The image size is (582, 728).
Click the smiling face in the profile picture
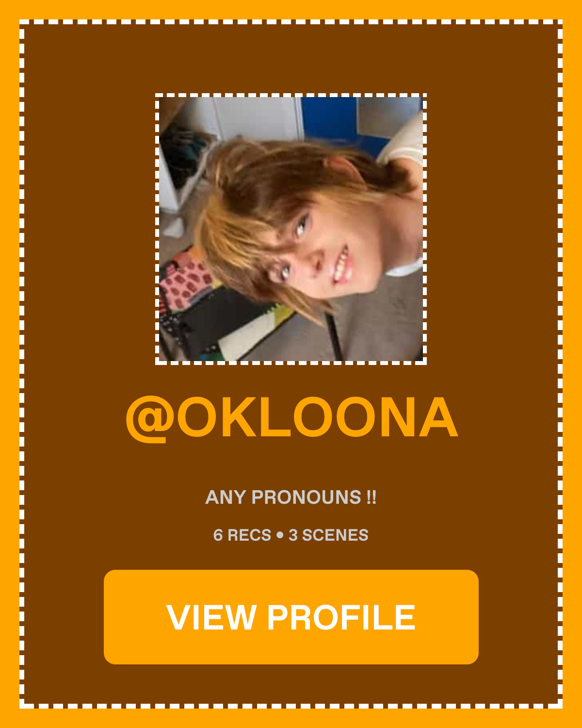[x=315, y=248]
